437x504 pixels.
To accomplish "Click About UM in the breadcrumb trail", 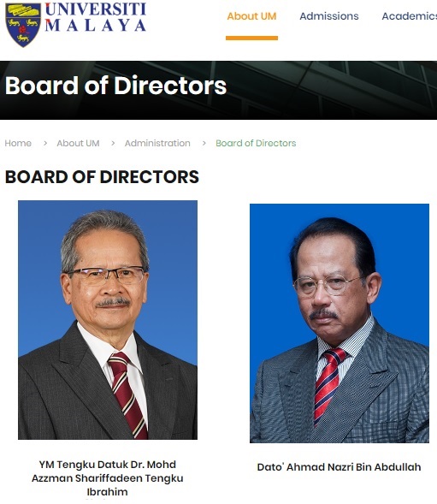I will 78,143.
